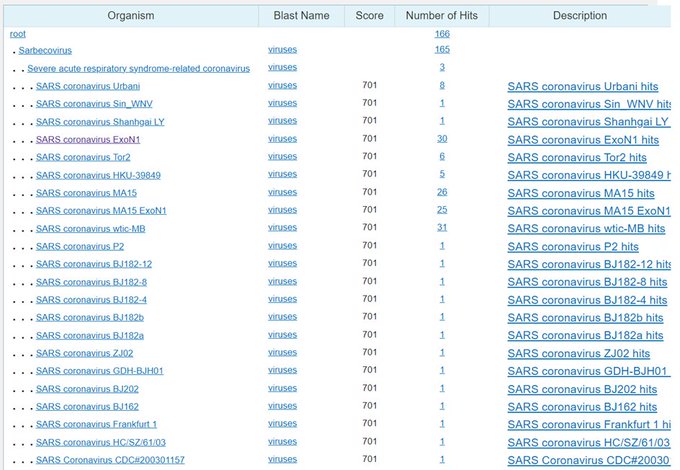680x470 pixels.
Task: Open the 165 hits link for Sarbecovirus
Action: pyautogui.click(x=442, y=50)
